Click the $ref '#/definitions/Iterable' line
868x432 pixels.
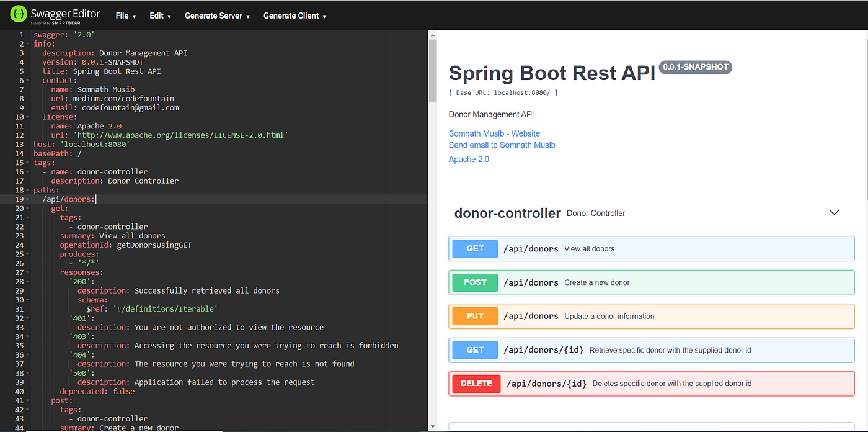(152, 308)
